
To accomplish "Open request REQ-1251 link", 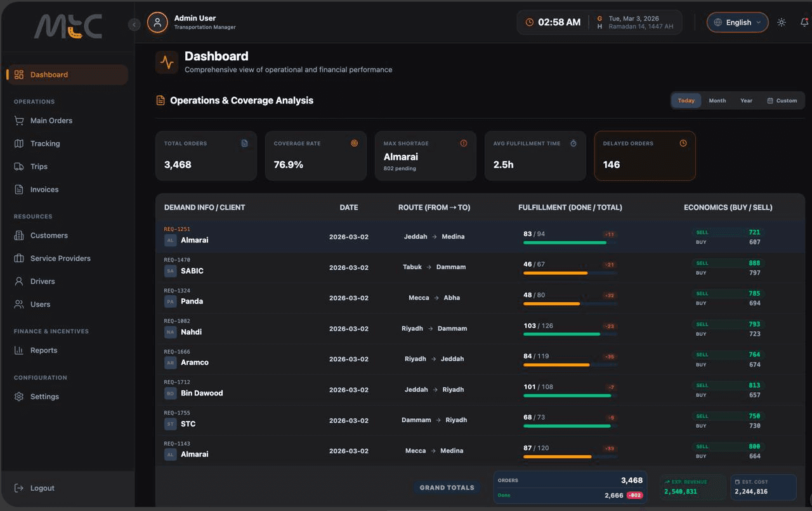I will click(177, 229).
